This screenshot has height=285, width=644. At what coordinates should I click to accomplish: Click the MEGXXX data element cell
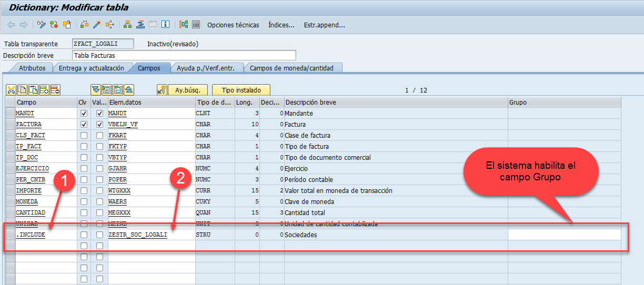pos(152,213)
